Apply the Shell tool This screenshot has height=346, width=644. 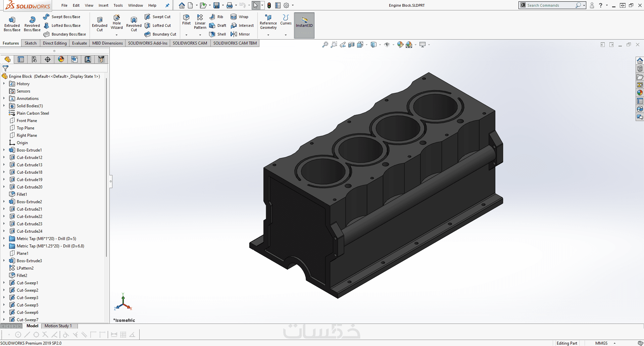click(217, 34)
